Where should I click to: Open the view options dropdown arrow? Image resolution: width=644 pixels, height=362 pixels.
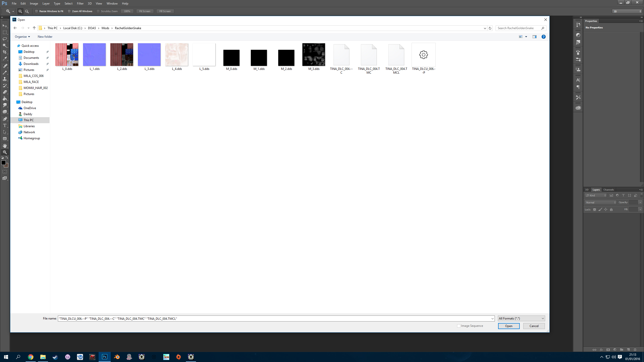tap(526, 37)
